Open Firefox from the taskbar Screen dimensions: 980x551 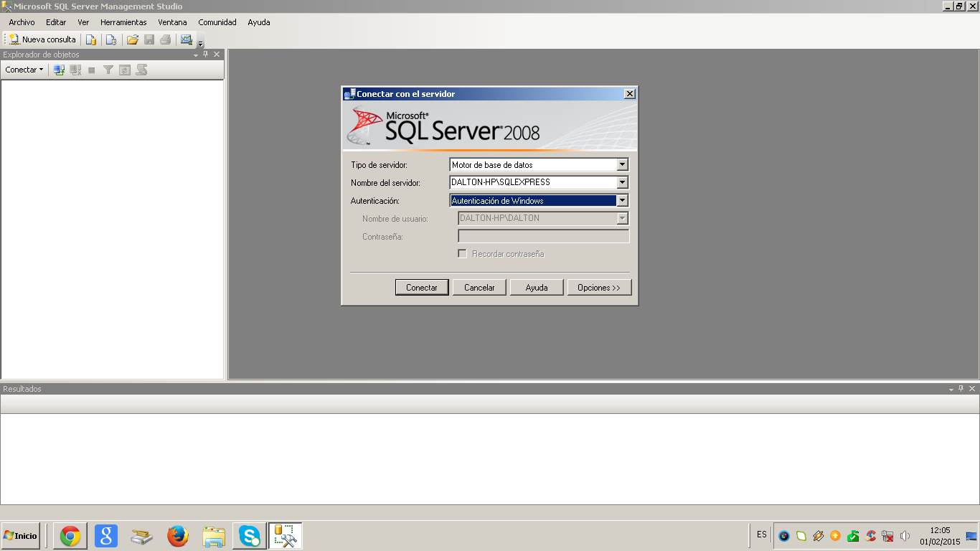[178, 536]
